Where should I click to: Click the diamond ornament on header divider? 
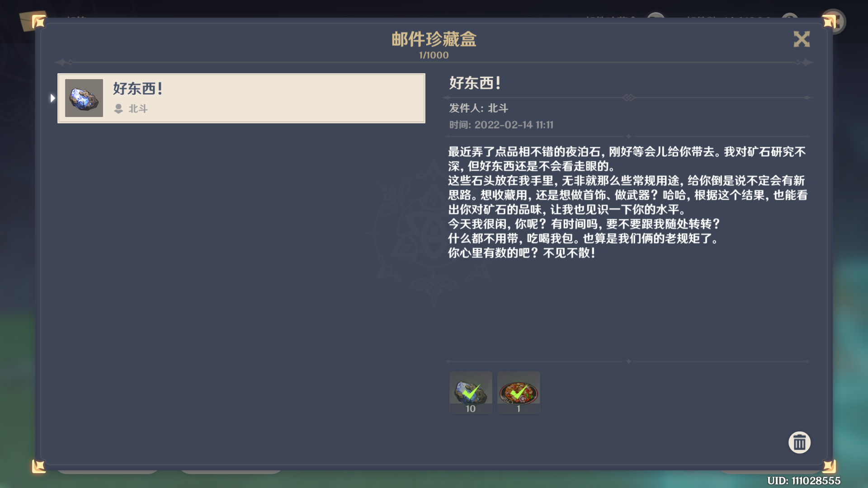pos(628,98)
